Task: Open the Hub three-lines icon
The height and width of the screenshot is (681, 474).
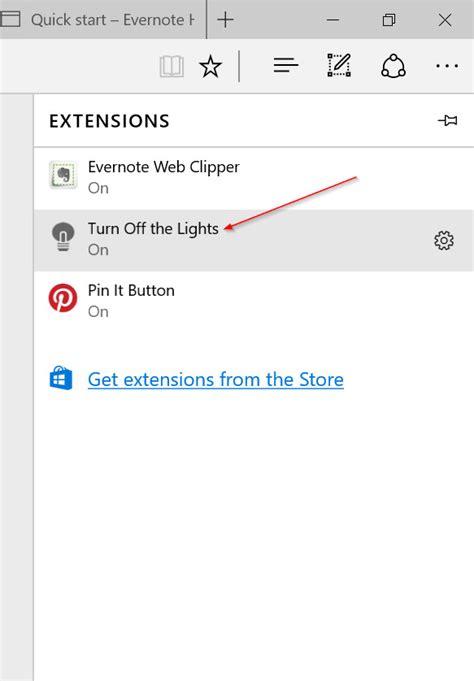Action: 286,66
